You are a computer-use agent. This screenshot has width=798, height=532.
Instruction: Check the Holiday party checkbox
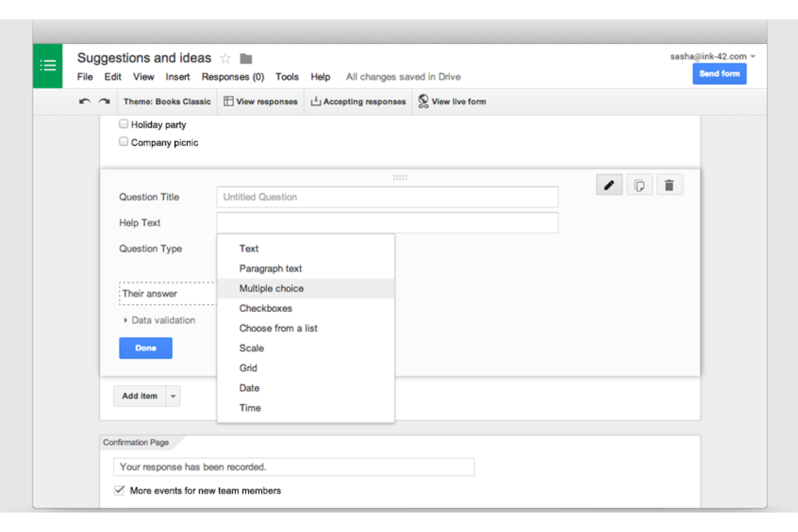coord(123,123)
